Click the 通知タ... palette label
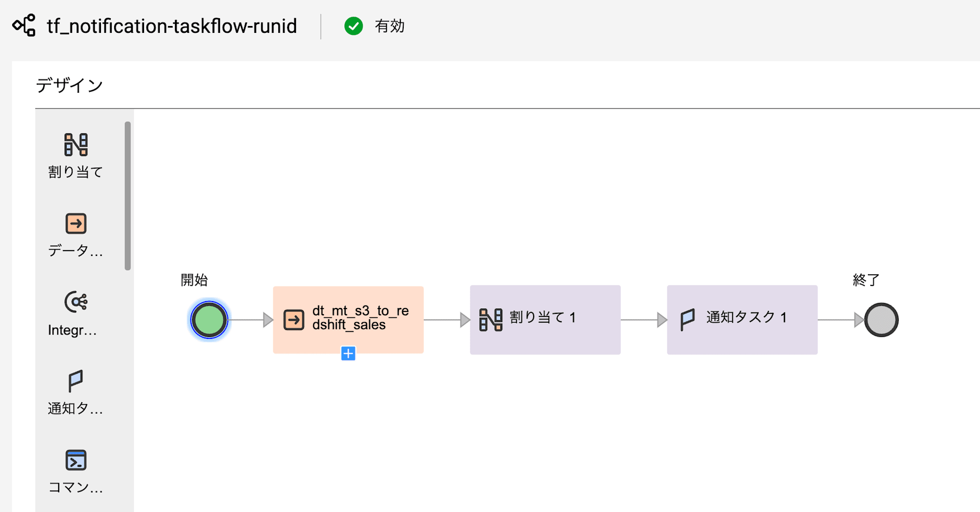The image size is (980, 512). coord(75,409)
